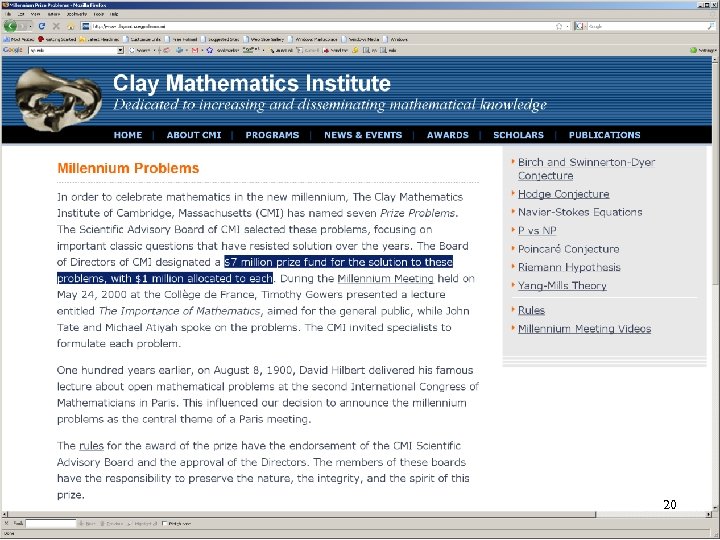Click the search magnifier icon

point(711,26)
